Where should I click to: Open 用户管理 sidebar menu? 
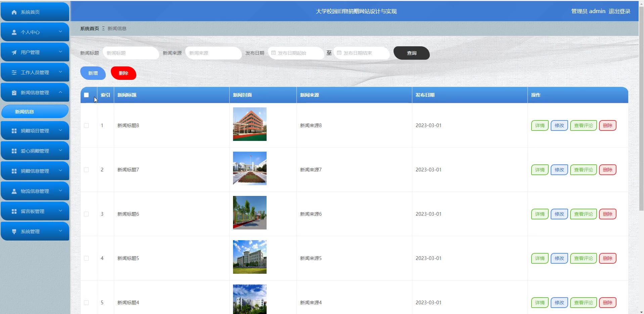(35, 52)
